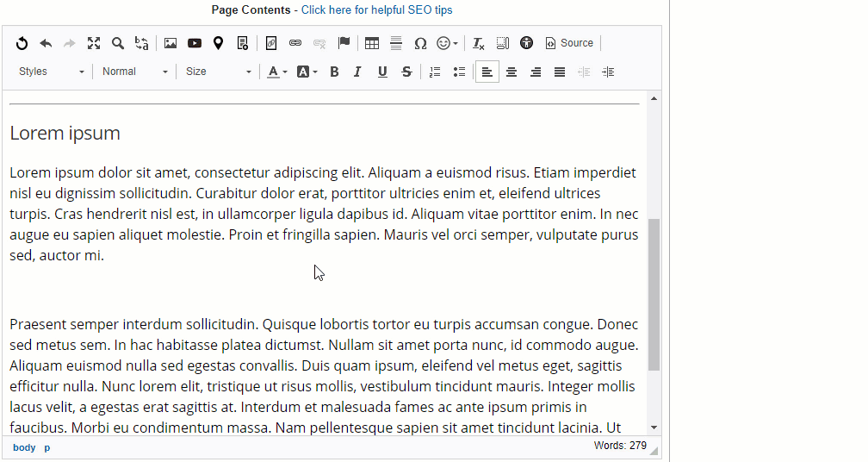Insert an anchor flag

point(344,43)
